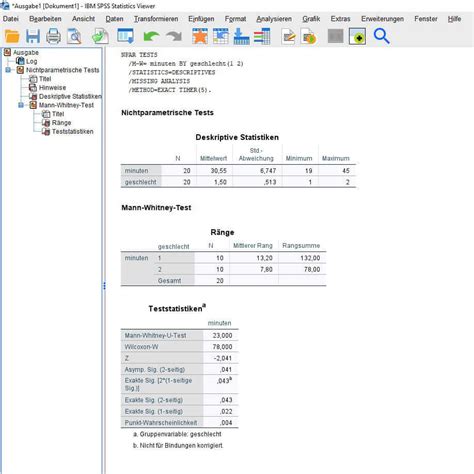Viewport: 474px width, 474px height.
Task: Open the Fenster menu
Action: click(426, 19)
